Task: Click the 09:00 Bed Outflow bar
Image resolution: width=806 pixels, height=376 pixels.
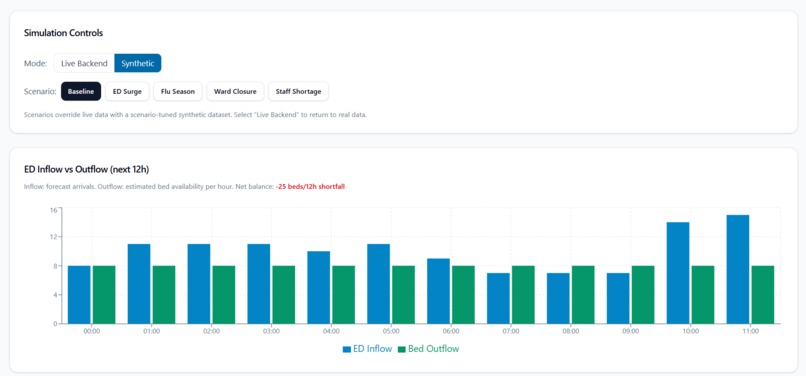Action: 643,295
